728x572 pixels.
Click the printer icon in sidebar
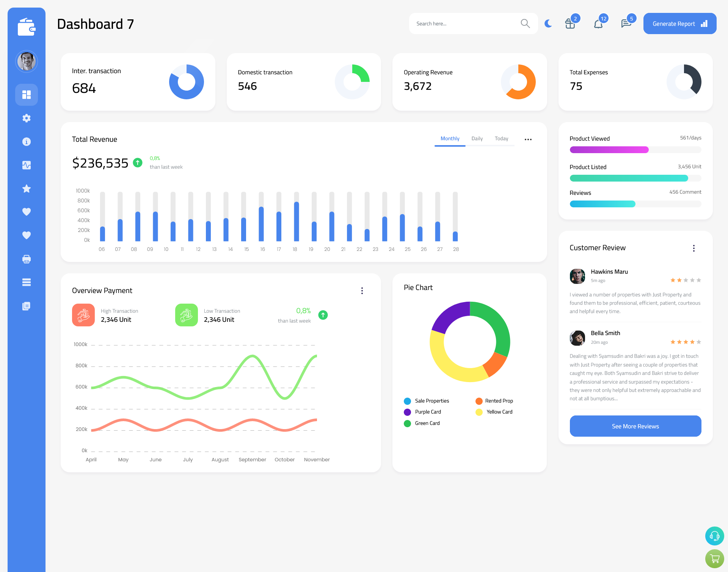(26, 259)
